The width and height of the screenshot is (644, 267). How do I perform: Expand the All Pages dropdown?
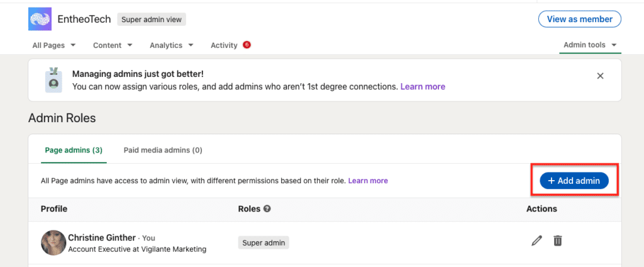[x=54, y=45]
